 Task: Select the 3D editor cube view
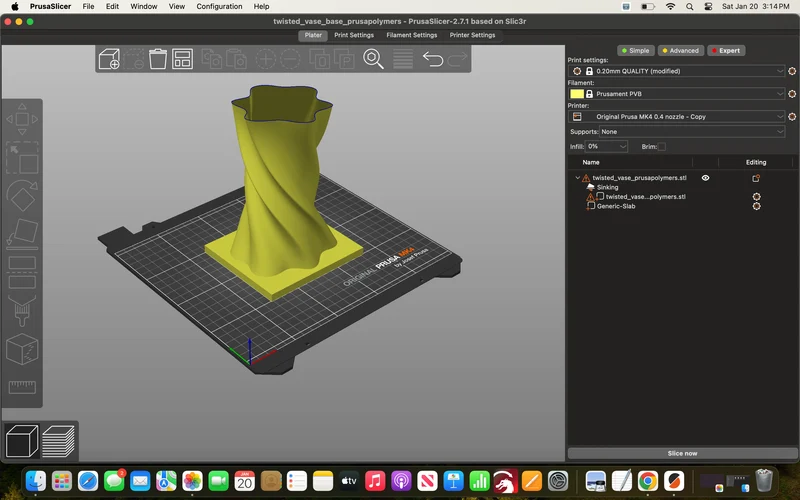[x=22, y=441]
